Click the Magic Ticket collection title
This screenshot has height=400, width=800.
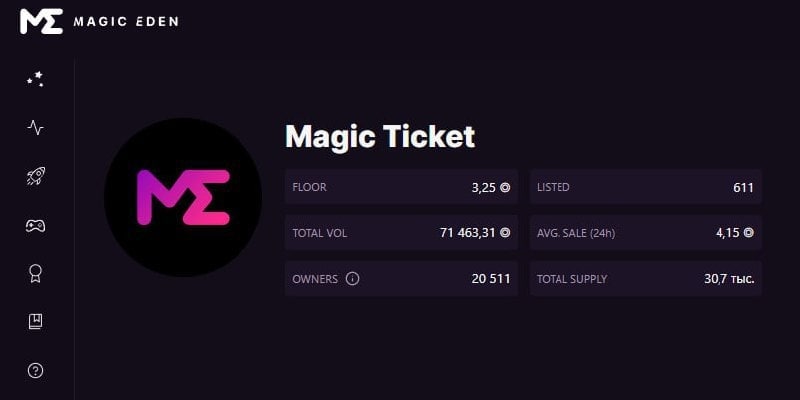380,137
